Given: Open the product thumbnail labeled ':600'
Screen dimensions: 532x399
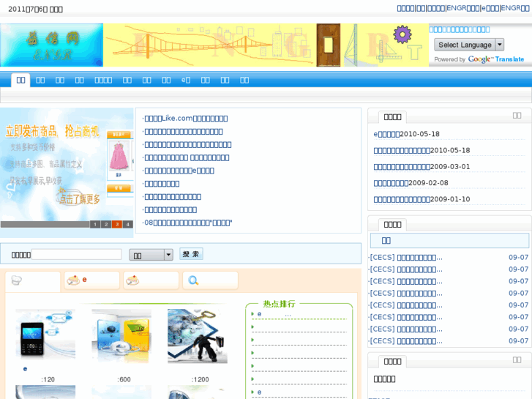Looking at the screenshot, I should (x=121, y=336).
